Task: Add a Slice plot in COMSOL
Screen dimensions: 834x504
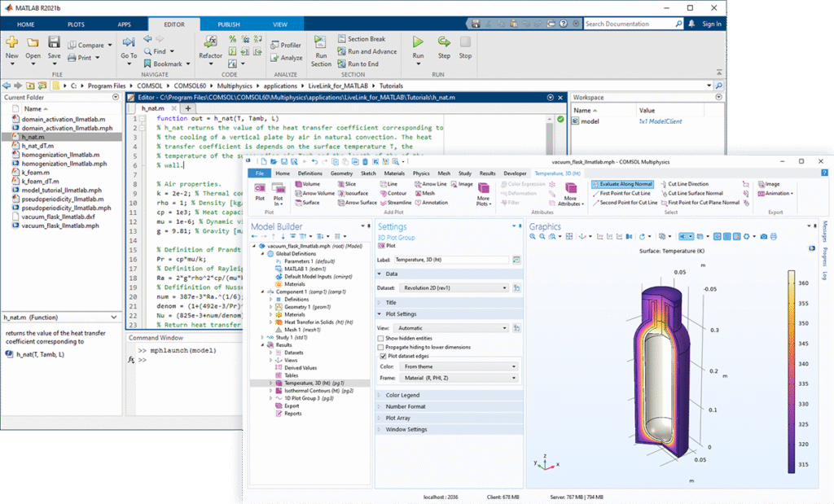Action: [347, 184]
